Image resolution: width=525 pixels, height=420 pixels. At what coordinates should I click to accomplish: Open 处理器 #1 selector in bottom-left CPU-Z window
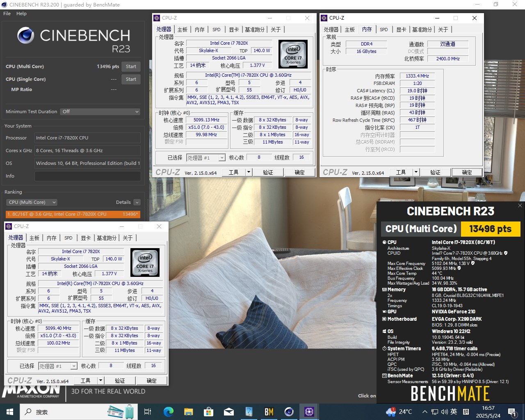58,366
